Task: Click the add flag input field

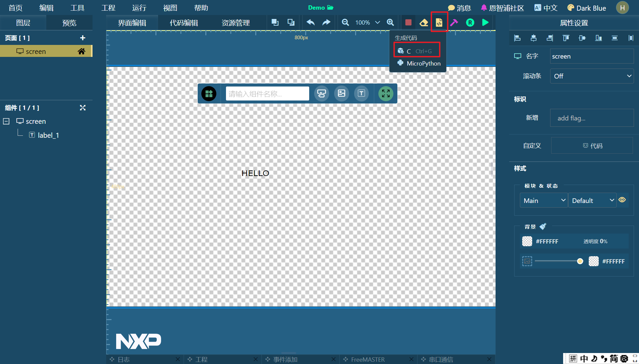Action: (x=591, y=118)
